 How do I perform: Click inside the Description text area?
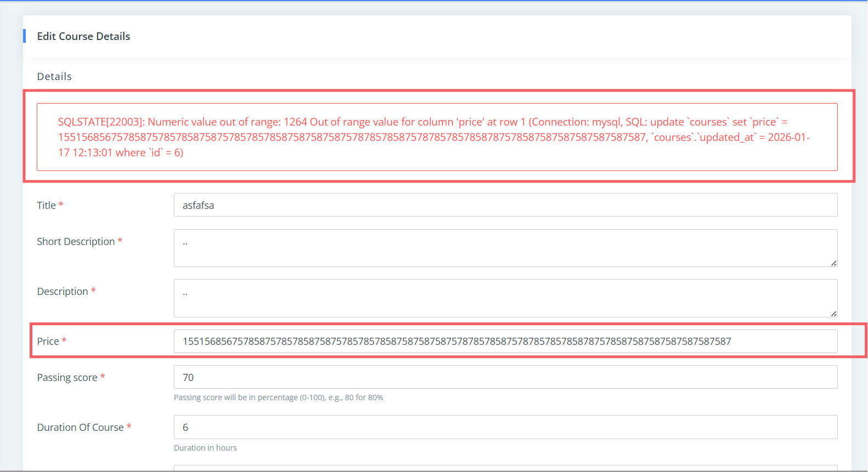pos(505,298)
